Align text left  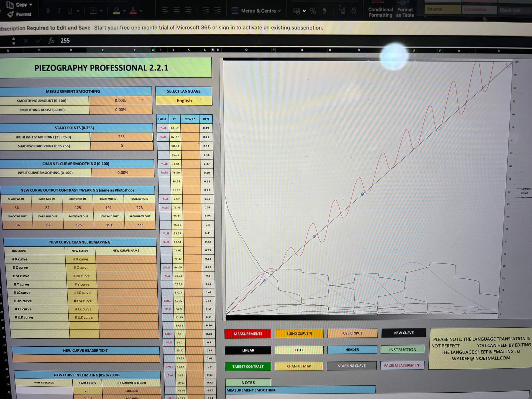165,11
